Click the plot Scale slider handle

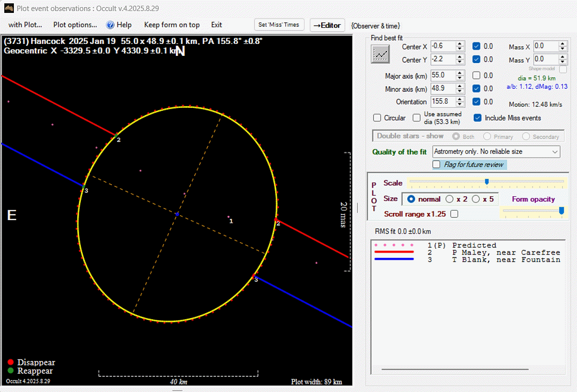(487, 181)
